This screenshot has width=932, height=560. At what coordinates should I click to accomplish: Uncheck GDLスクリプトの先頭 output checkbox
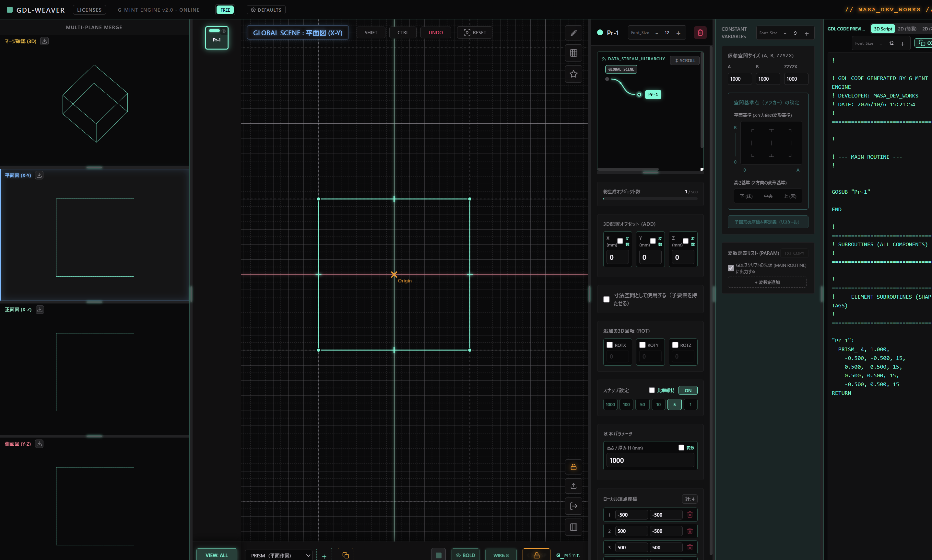(731, 268)
